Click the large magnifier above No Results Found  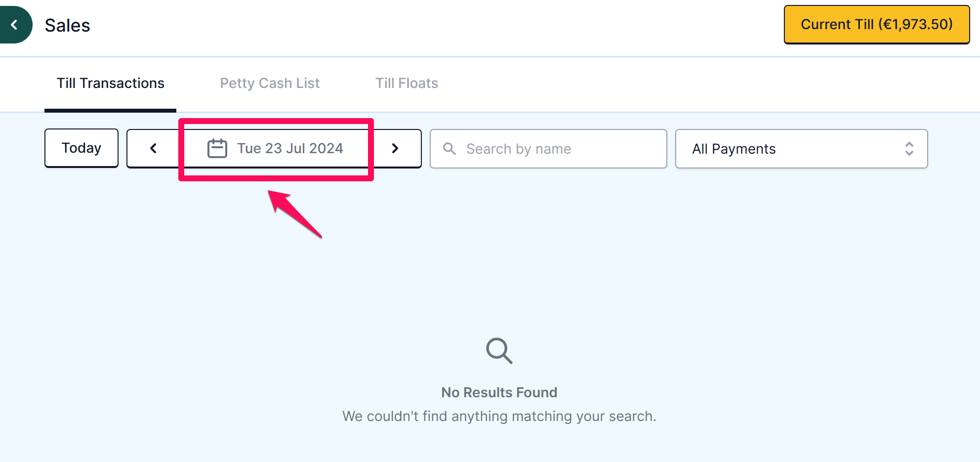499,351
